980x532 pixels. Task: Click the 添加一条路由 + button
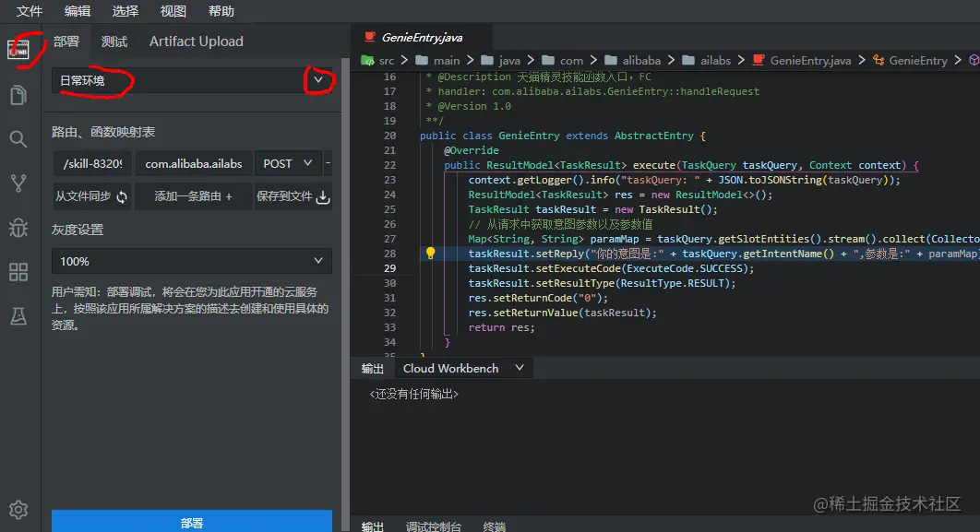coord(193,196)
